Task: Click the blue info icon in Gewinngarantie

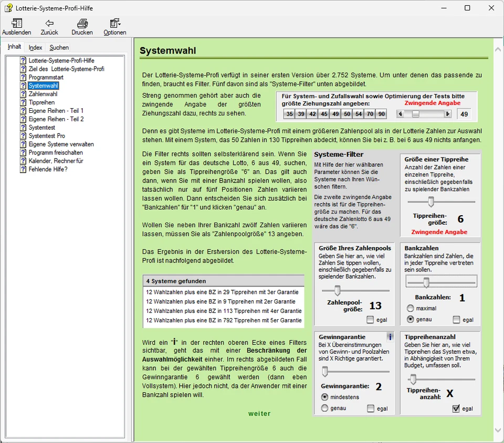Action: pos(390,337)
